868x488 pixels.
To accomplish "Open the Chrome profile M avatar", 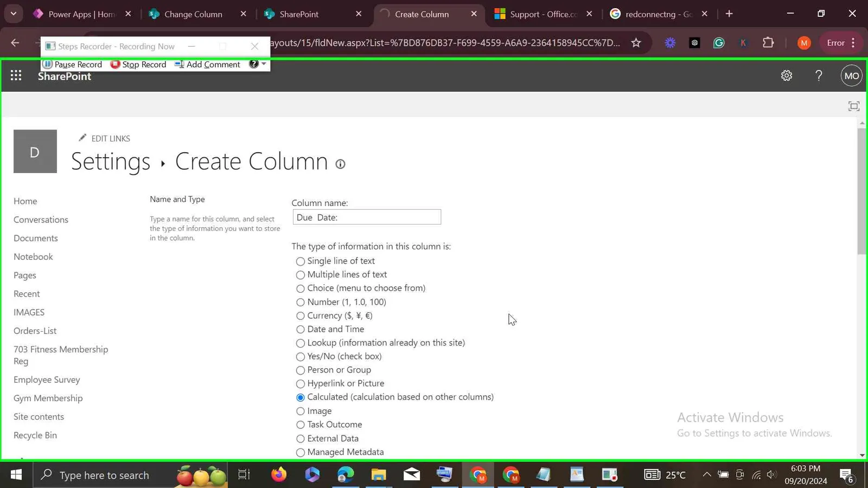I will click(804, 43).
